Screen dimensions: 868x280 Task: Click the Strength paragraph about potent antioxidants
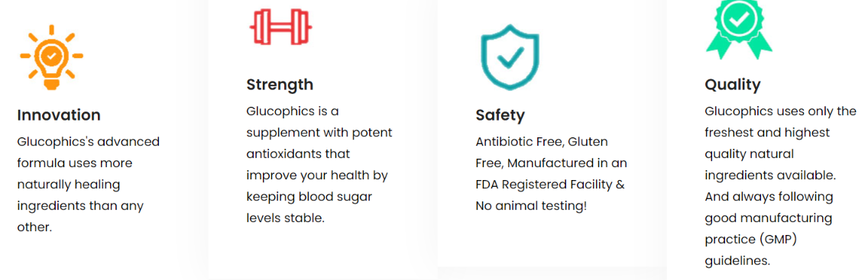click(x=319, y=165)
